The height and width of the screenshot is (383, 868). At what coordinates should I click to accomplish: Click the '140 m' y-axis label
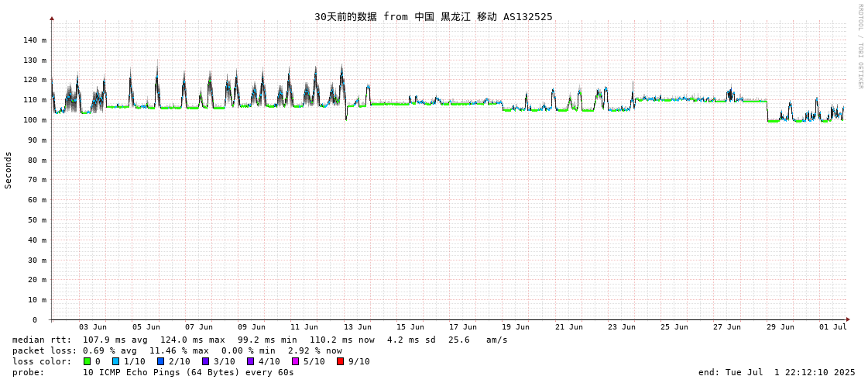[36, 40]
